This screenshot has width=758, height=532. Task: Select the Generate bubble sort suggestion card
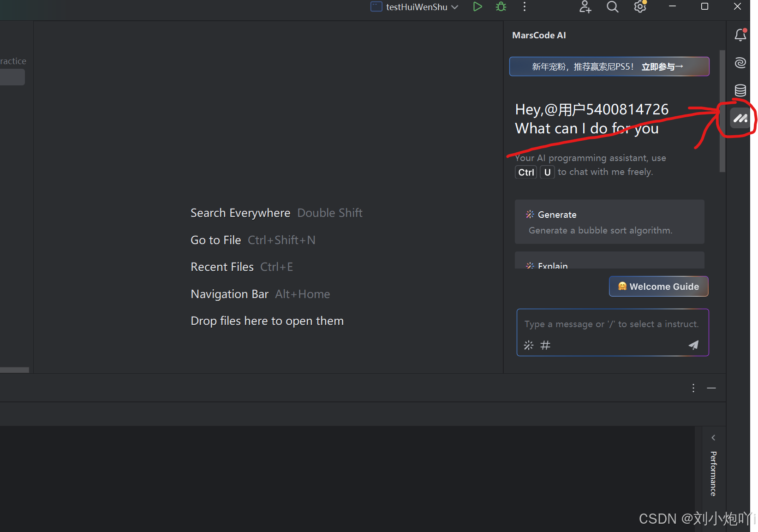click(x=609, y=222)
